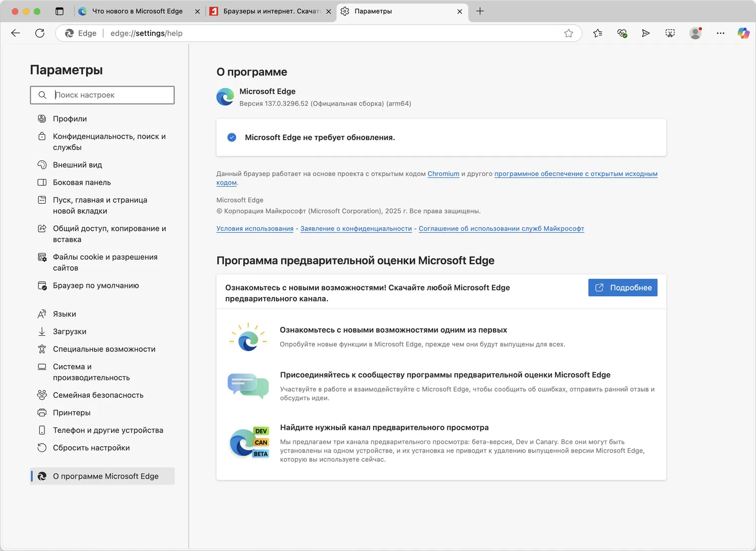
Task: Open the Favorites list icon
Action: (x=598, y=33)
